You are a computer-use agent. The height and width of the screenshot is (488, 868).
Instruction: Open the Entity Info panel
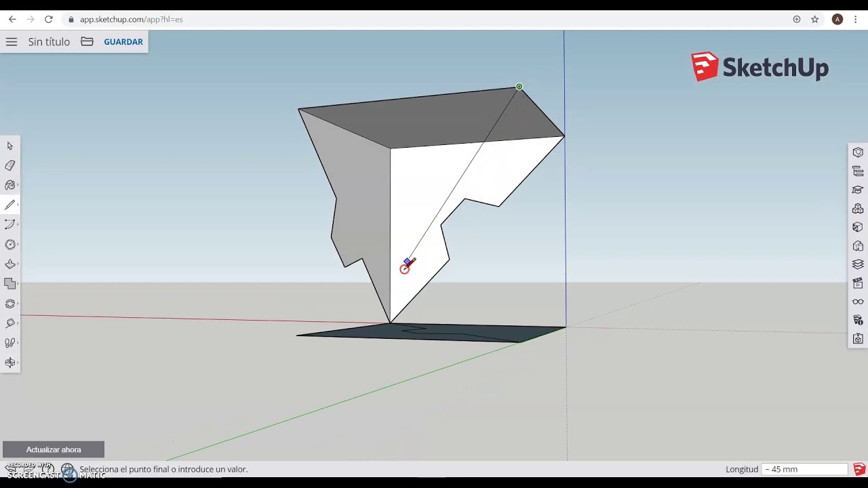(858, 152)
